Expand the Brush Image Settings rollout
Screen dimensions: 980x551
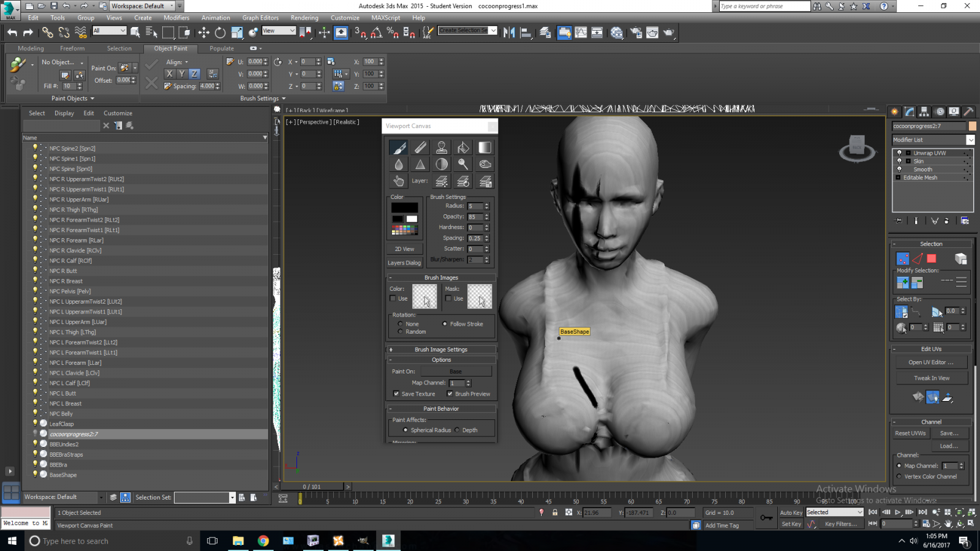click(441, 350)
